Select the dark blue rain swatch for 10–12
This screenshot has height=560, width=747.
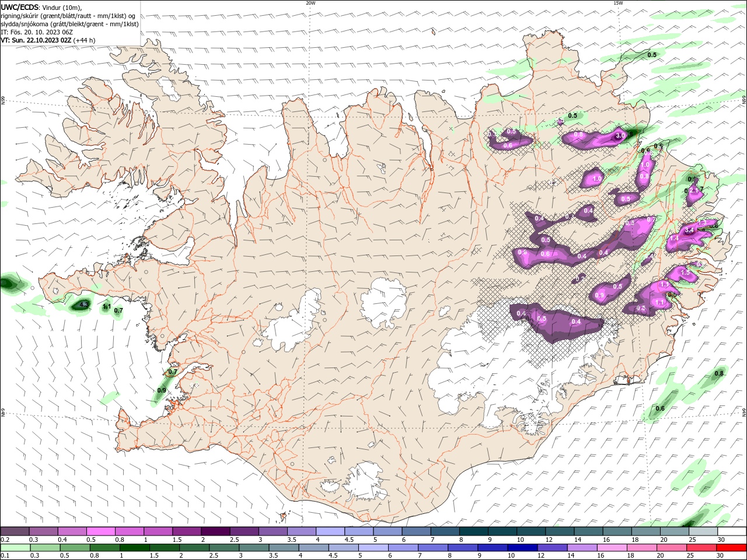click(x=522, y=548)
